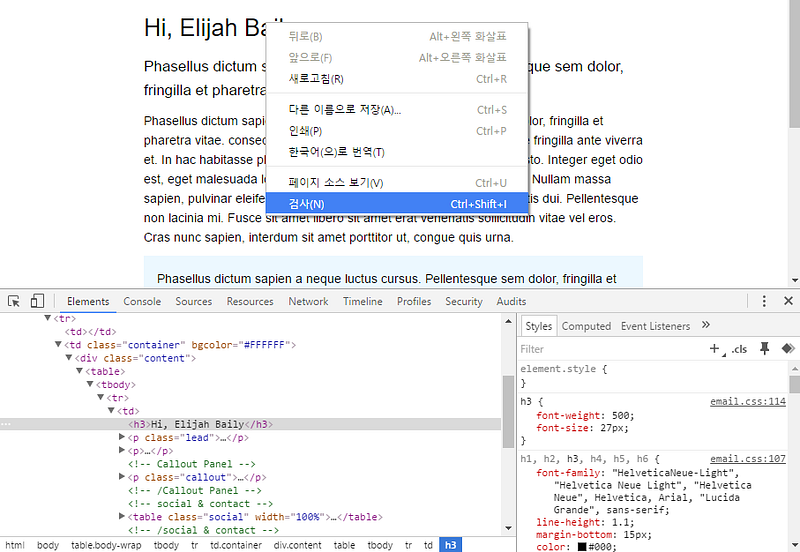Add new style rule with plus icon
This screenshot has width=800, height=552.
tap(715, 349)
